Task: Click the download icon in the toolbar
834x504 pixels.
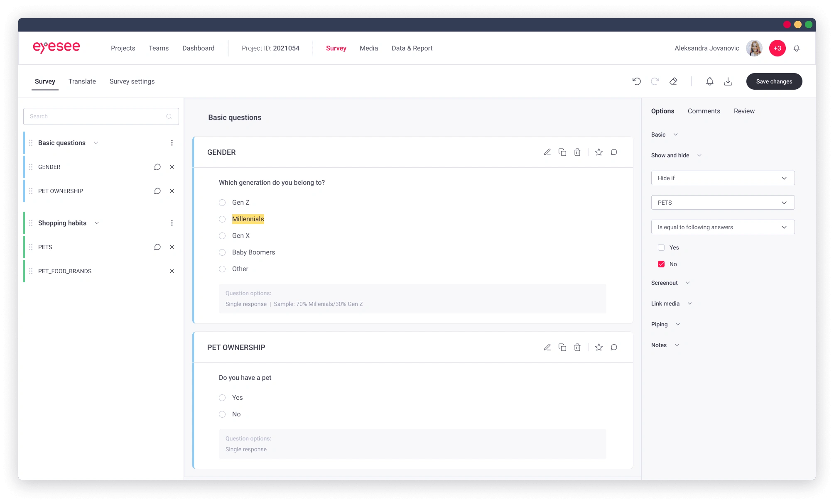Action: 728,81
